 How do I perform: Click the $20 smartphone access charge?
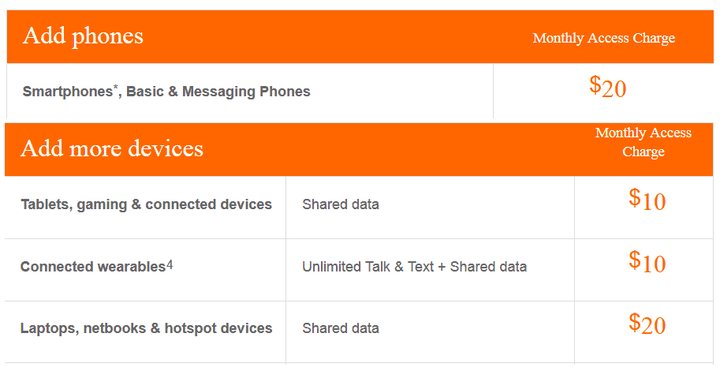(x=608, y=87)
